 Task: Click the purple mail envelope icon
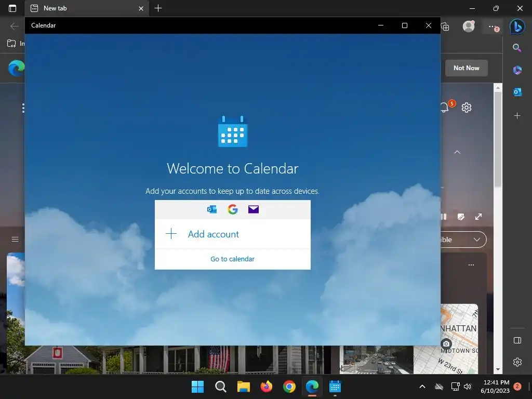[254, 209]
